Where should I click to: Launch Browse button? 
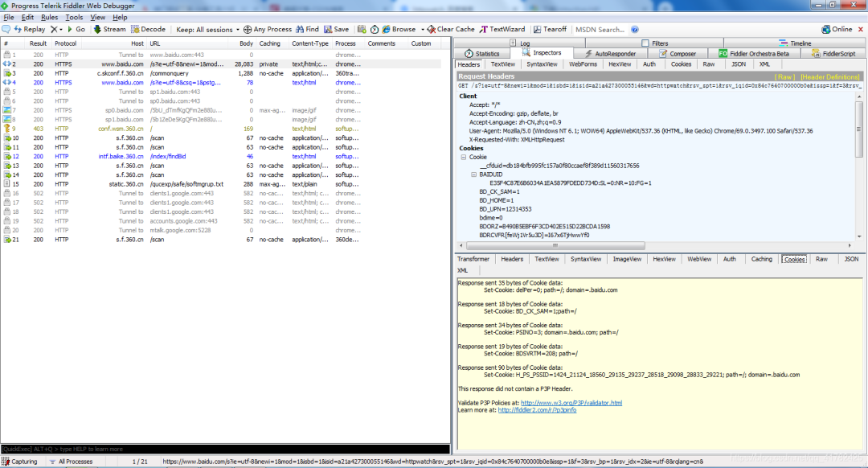tap(399, 30)
